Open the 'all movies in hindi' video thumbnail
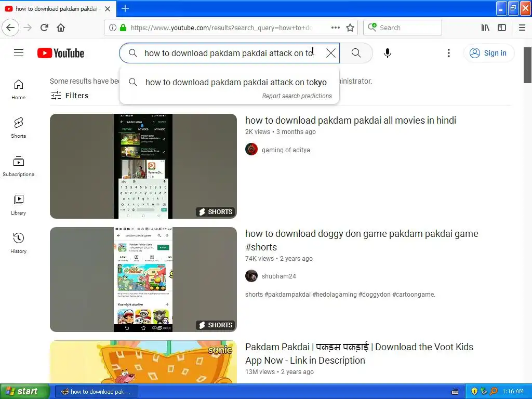 (x=143, y=166)
